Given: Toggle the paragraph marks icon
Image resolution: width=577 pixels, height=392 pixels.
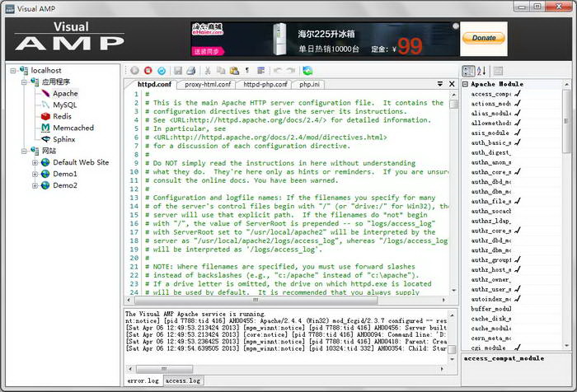Looking at the screenshot, I should pyautogui.click(x=247, y=70).
